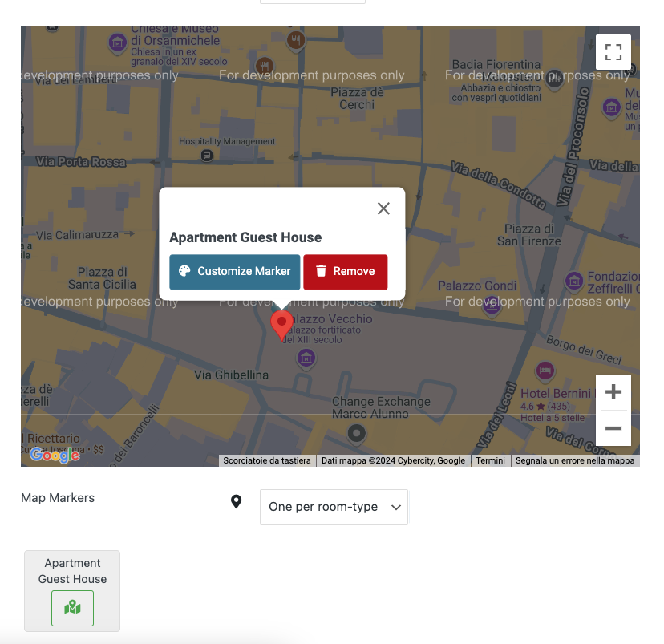664x644 pixels.
Task: Click the Apartment Guest House popup title
Action: click(x=245, y=237)
